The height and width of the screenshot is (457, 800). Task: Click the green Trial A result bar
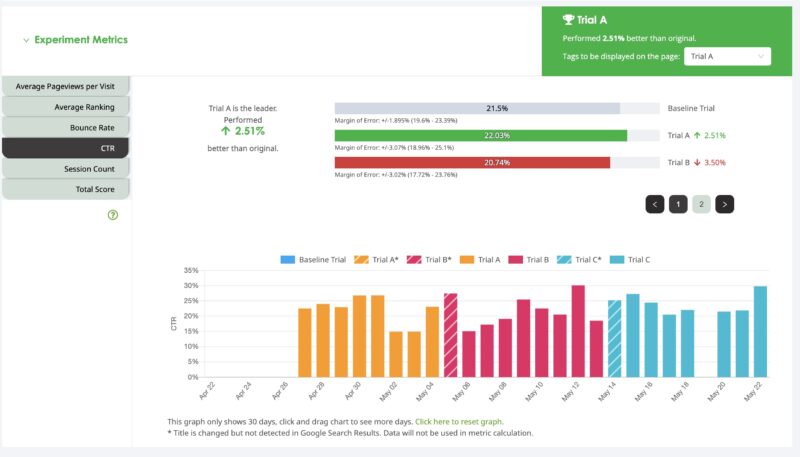point(481,135)
